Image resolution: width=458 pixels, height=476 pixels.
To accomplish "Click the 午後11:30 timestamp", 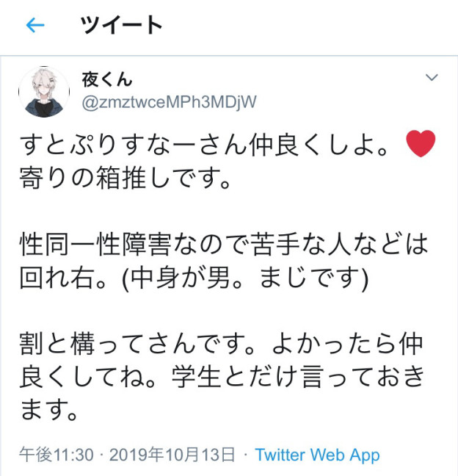I will (57, 455).
